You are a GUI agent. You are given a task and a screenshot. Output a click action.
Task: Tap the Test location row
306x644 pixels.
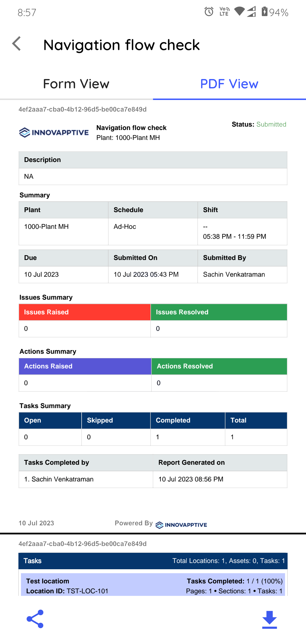tap(153, 586)
